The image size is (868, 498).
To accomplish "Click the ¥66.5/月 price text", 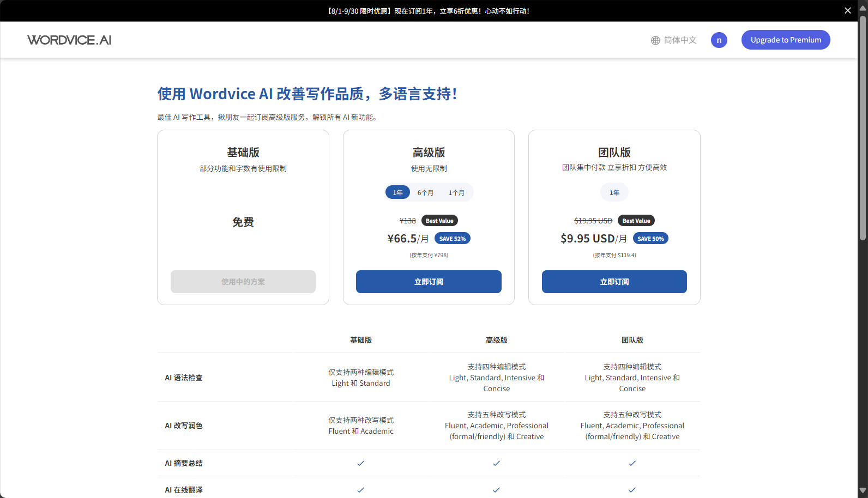I will 408,239.
